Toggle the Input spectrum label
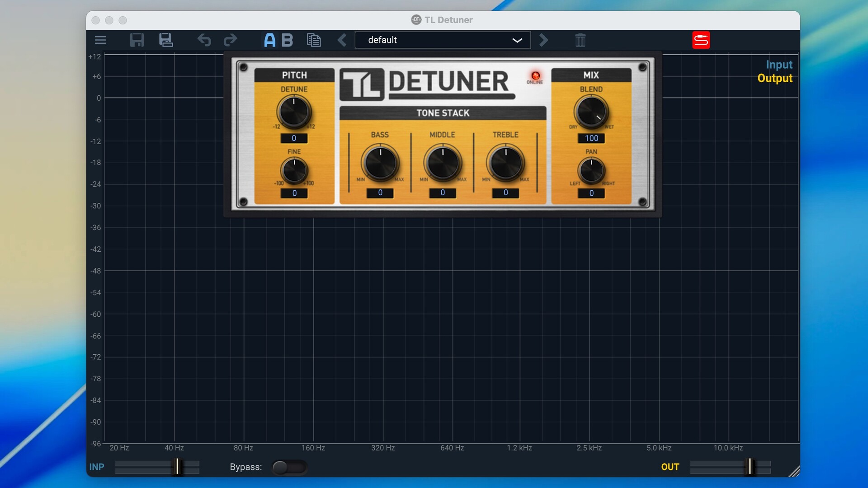868x488 pixels. [779, 65]
